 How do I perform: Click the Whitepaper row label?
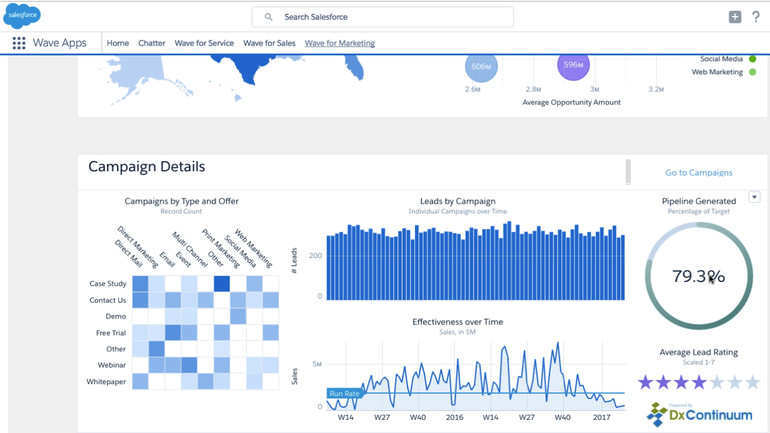tap(106, 381)
